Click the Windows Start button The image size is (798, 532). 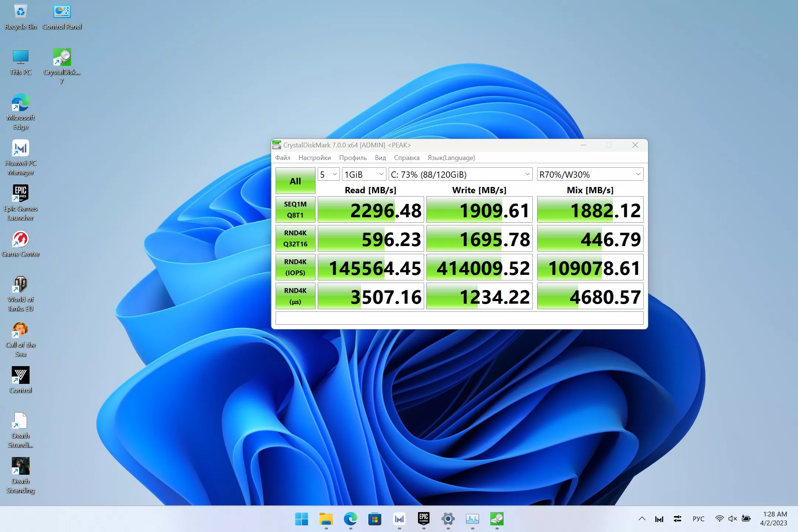tap(301, 519)
